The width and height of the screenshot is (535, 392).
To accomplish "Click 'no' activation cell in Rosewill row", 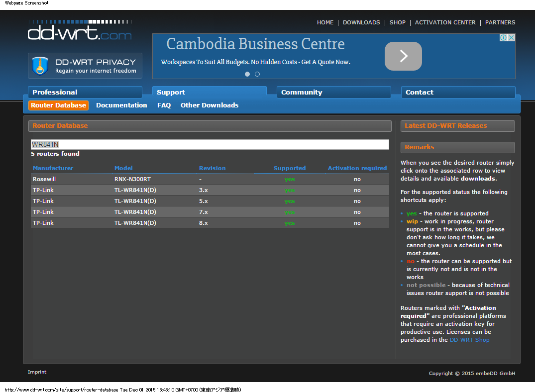I will (357, 180).
